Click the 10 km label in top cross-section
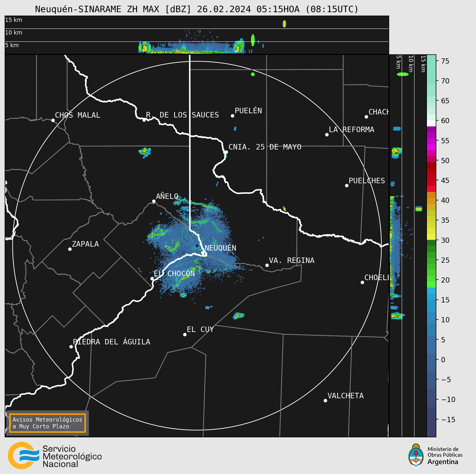This screenshot has width=476, height=474. [x=14, y=33]
